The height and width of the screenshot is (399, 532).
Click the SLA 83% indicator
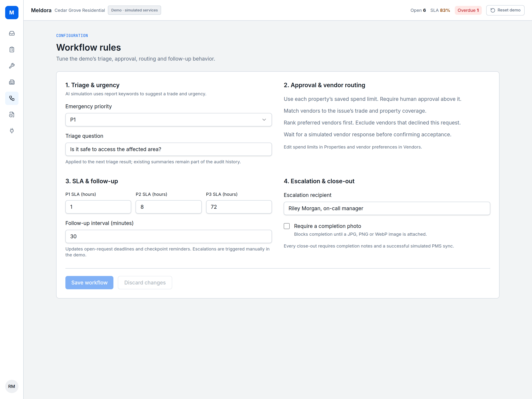(440, 10)
